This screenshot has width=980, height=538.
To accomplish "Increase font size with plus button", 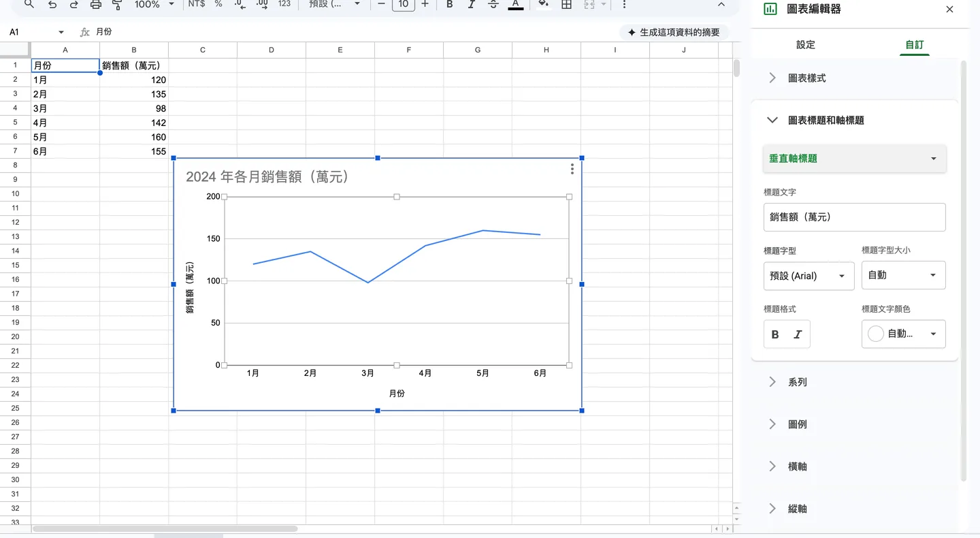I will coord(425,5).
